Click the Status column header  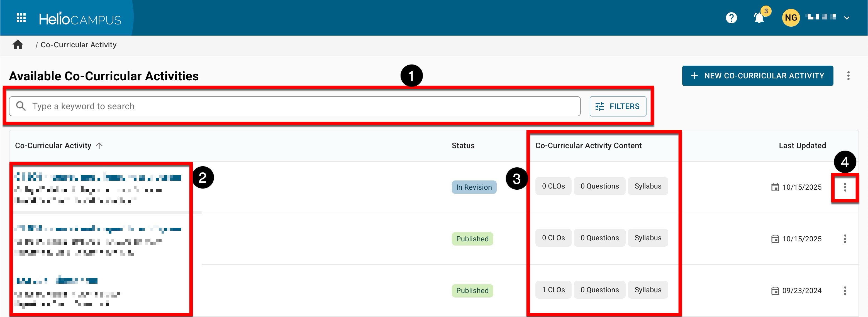click(463, 146)
